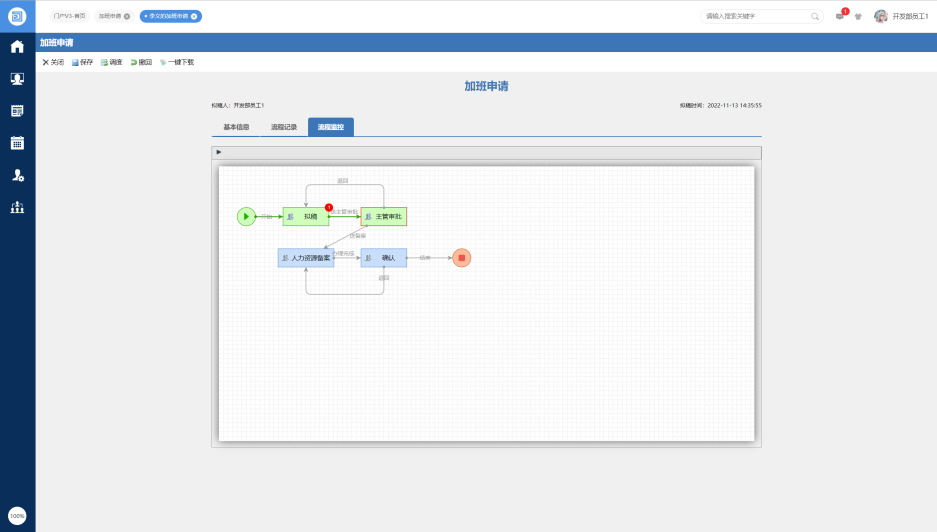Select the 主管审批 workflow node
This screenshot has width=937, height=532.
click(x=384, y=216)
